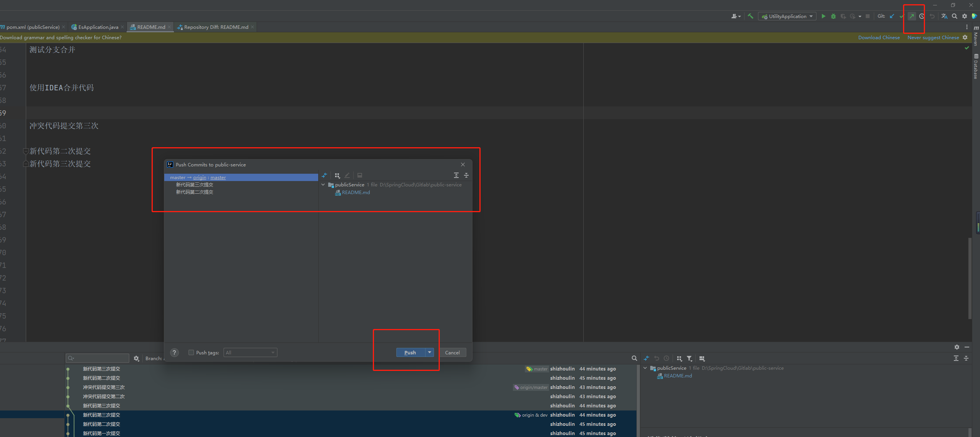
Task: Click master target branch link in Push dialog
Action: pyautogui.click(x=218, y=178)
